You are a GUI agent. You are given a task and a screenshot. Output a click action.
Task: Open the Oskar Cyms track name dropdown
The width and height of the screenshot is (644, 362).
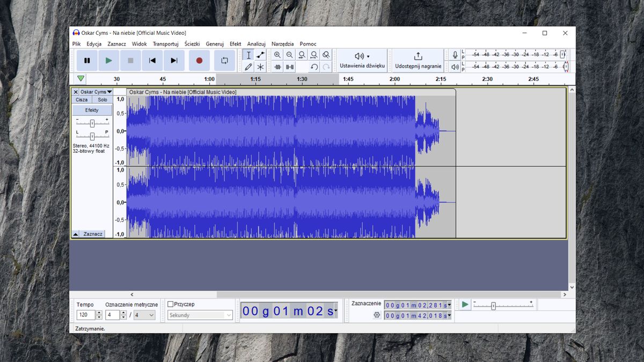pyautogui.click(x=107, y=92)
